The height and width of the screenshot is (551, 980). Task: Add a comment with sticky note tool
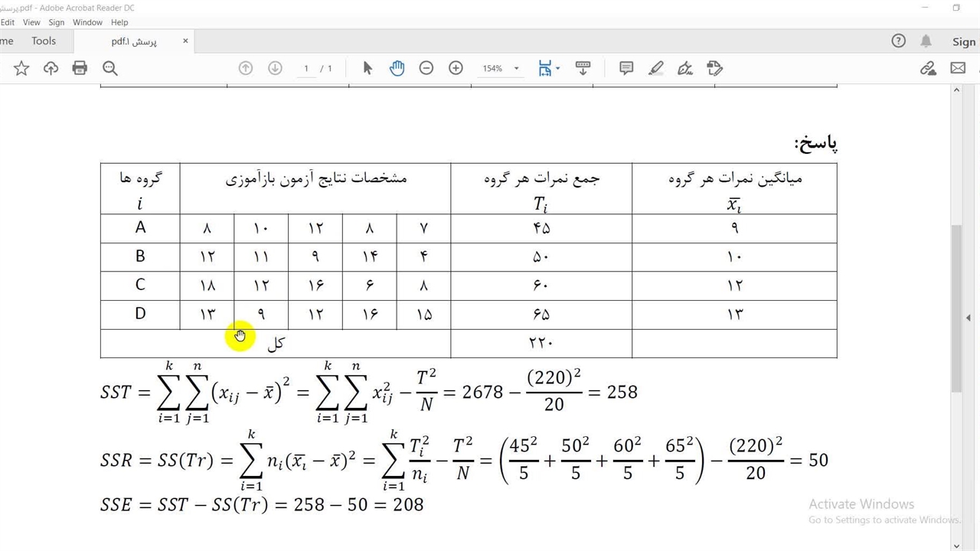626,69
